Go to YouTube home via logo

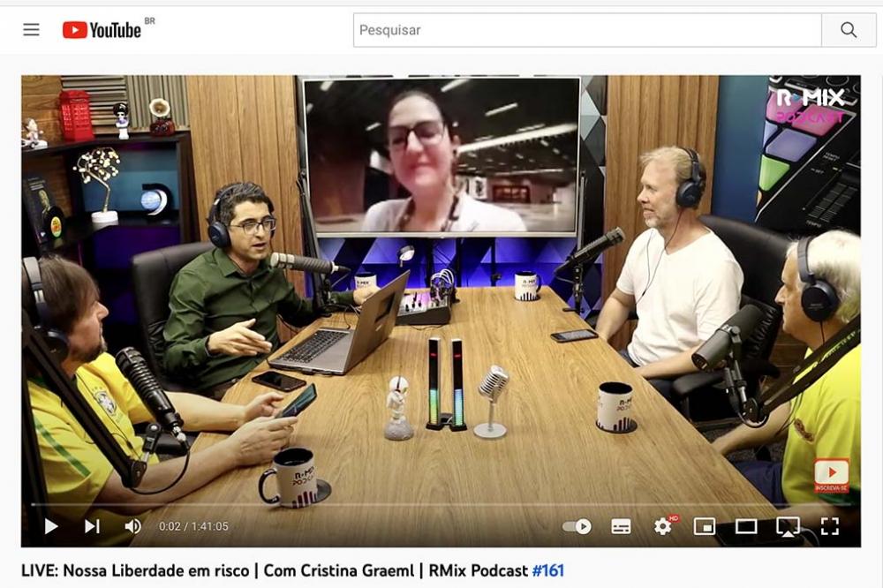(x=102, y=30)
